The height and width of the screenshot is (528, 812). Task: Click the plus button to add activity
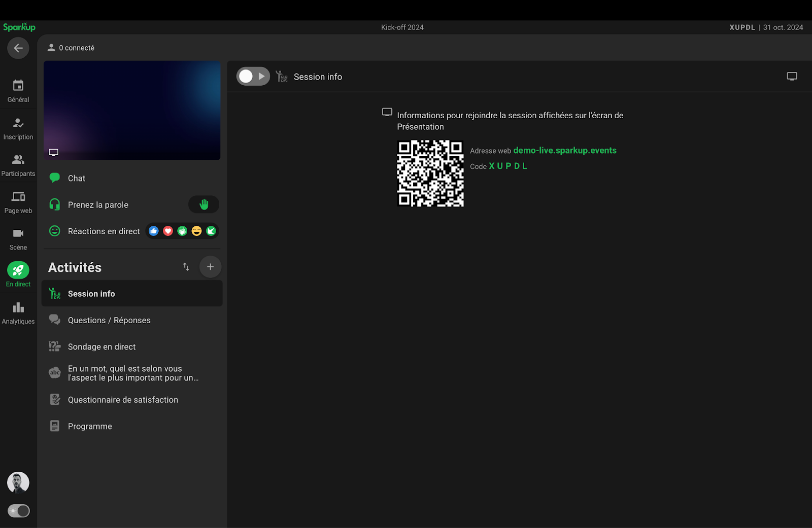coord(210,267)
